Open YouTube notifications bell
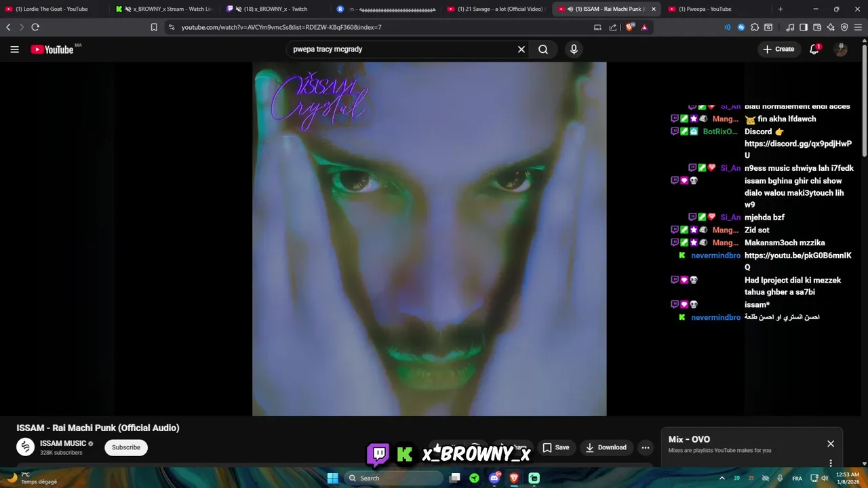This screenshot has width=868, height=488. (814, 49)
